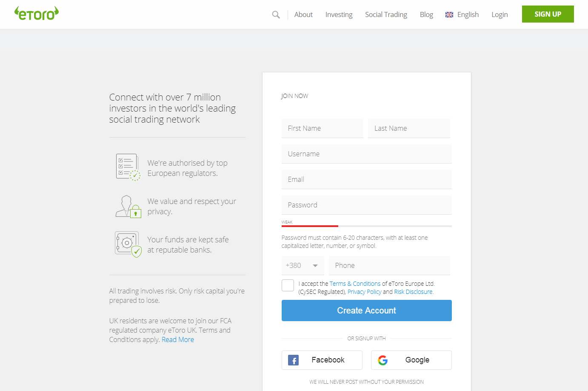Screen dimensions: 588x391
Task: Click the safe vault funds icon
Action: tap(128, 244)
